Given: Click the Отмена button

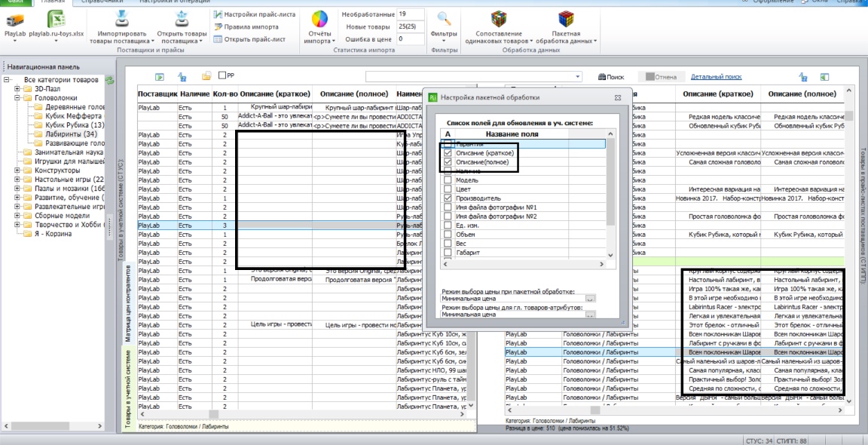Looking at the screenshot, I should coord(661,77).
